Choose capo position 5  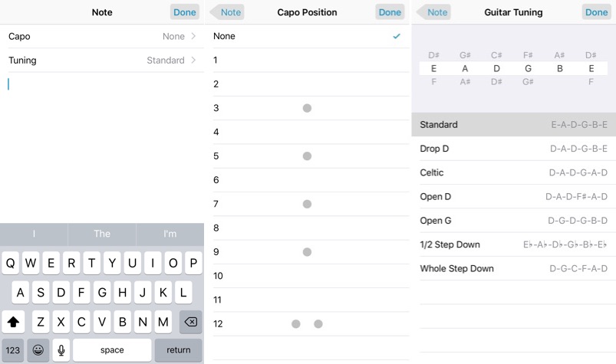click(x=307, y=156)
